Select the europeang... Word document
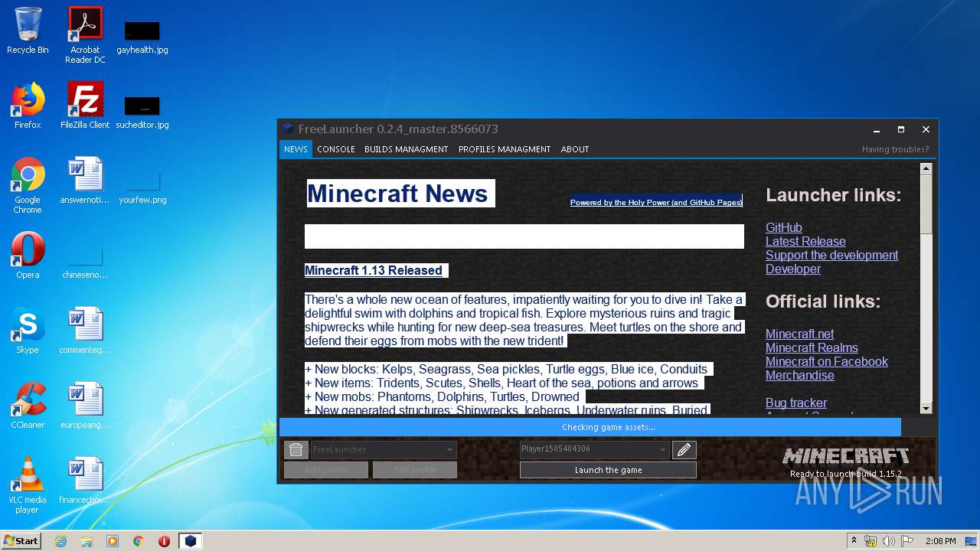This screenshot has height=551, width=980. (85, 406)
